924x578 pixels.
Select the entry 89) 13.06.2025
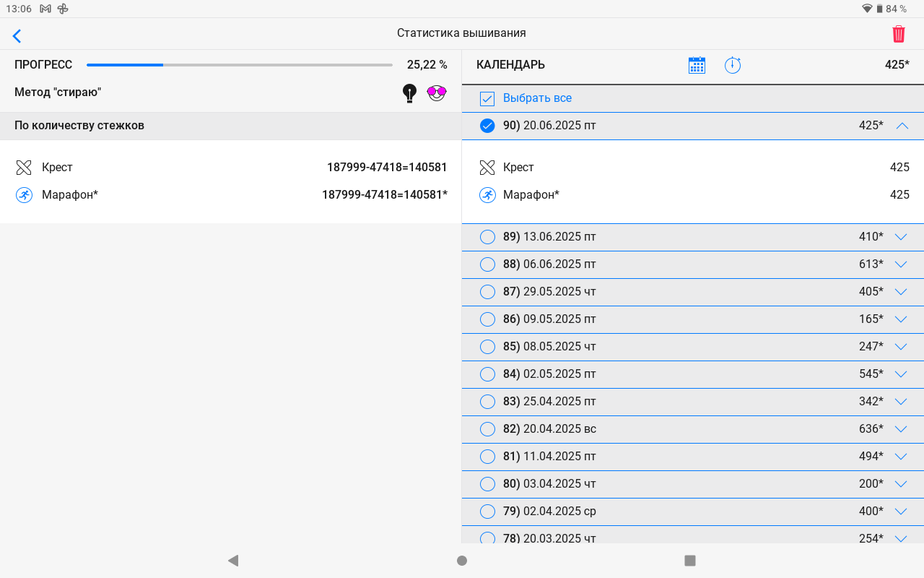point(487,237)
